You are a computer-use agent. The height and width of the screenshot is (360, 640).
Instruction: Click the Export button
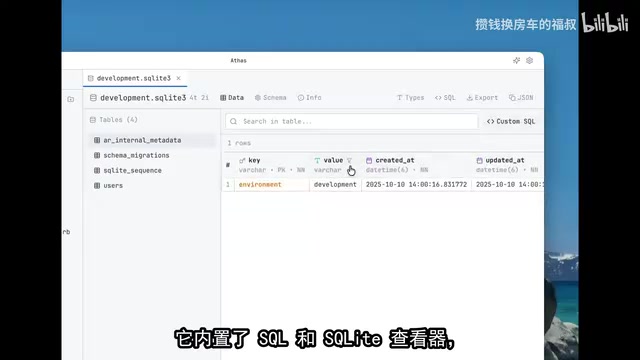coord(482,98)
